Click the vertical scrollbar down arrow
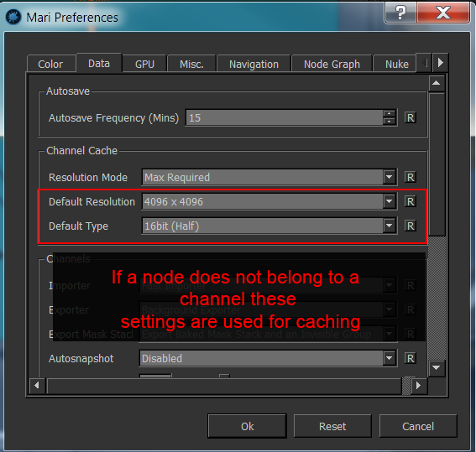Viewport: 476px width, 452px height. point(437,368)
